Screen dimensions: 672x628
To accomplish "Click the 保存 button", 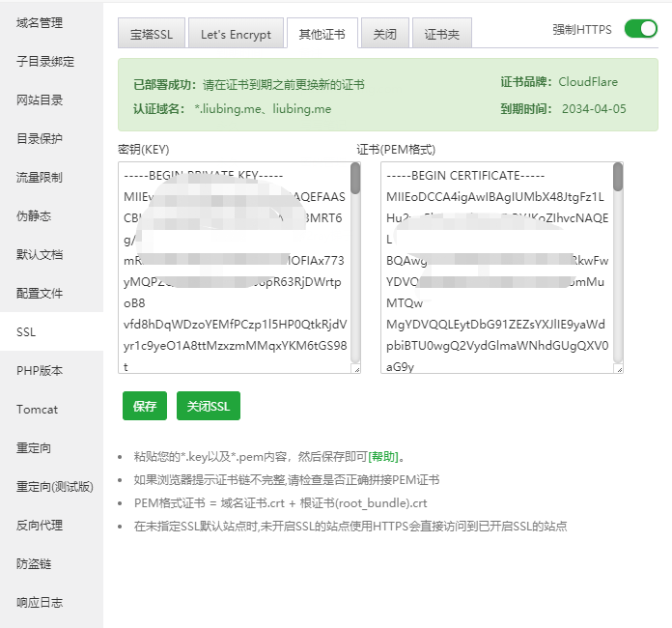I will pyautogui.click(x=145, y=407).
